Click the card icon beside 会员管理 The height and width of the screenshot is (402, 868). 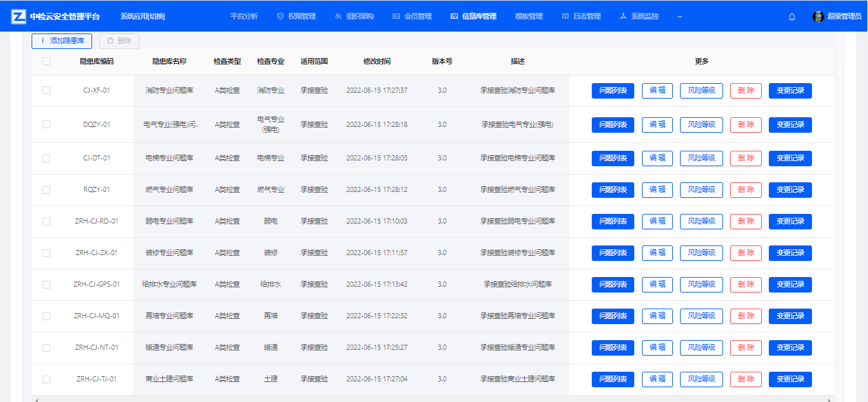tap(396, 17)
